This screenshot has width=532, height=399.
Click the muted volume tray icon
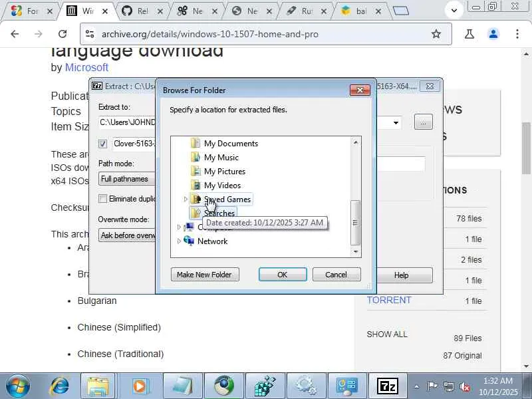[x=465, y=386]
